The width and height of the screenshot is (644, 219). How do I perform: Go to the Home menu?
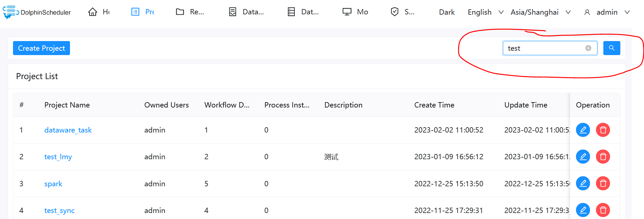(x=99, y=12)
